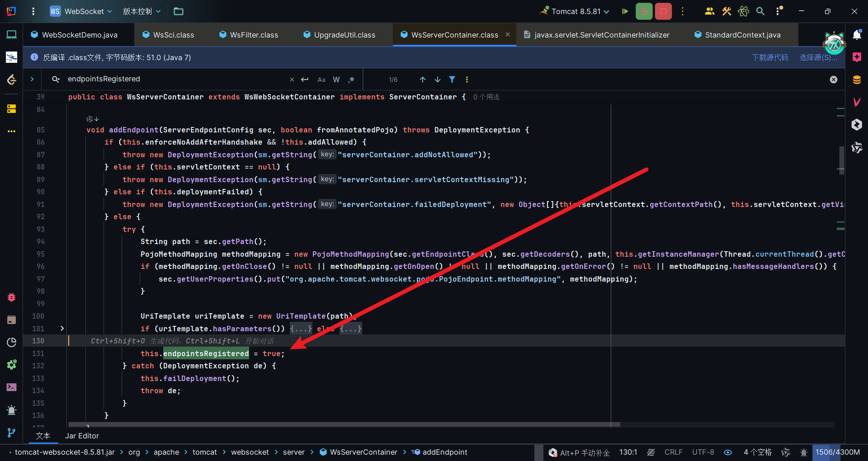Open the main menu hamburger icon

[33, 11]
